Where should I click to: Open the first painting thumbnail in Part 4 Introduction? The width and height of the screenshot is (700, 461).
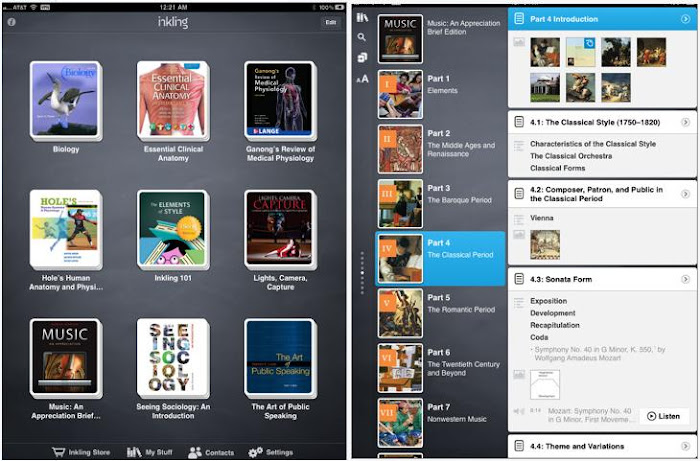coord(545,52)
